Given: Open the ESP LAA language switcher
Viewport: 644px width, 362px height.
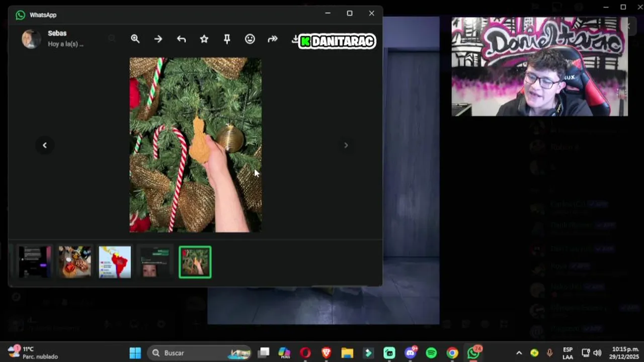Looking at the screenshot, I should tap(568, 353).
